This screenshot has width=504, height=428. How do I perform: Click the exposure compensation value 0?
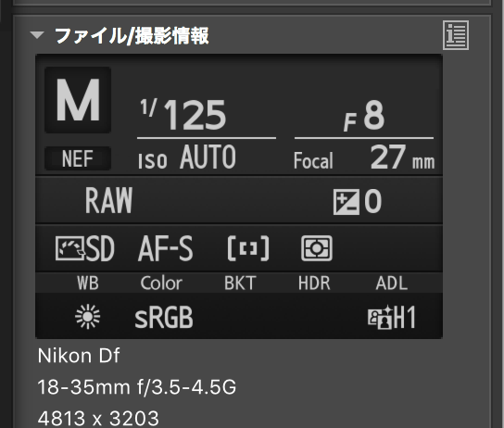pos(372,201)
